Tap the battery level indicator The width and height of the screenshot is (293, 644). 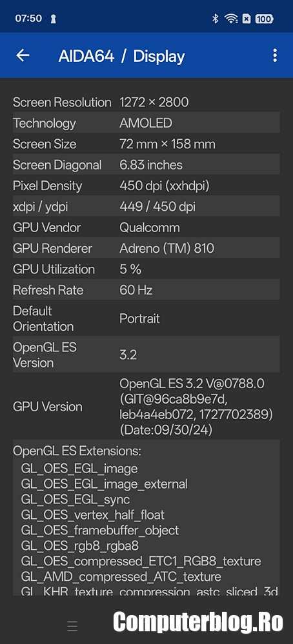pyautogui.click(x=264, y=19)
